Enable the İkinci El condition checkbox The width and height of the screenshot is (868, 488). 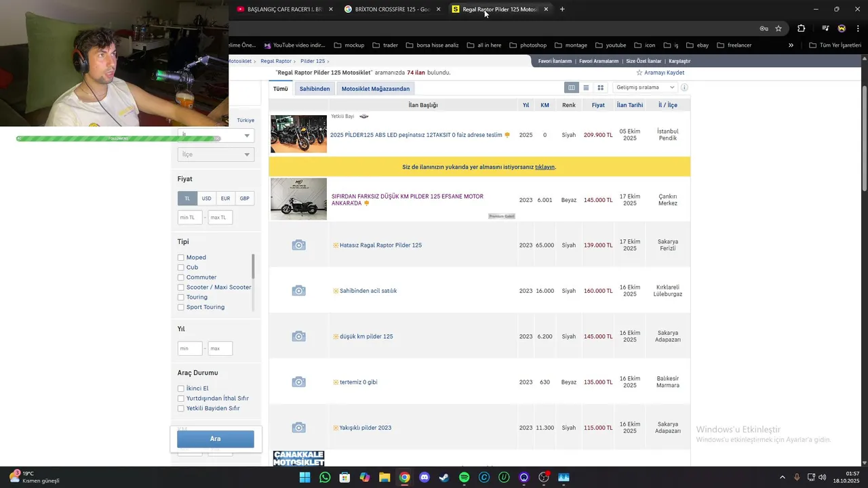(x=181, y=388)
